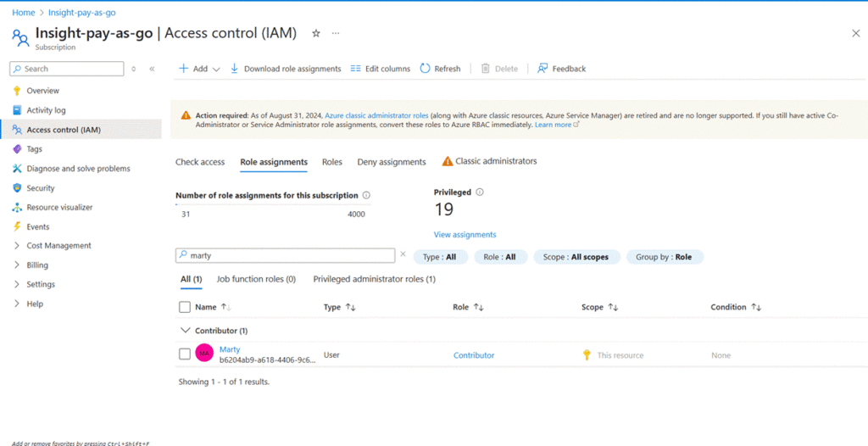Switch to the Check access tab
The image size is (868, 446).
click(200, 162)
